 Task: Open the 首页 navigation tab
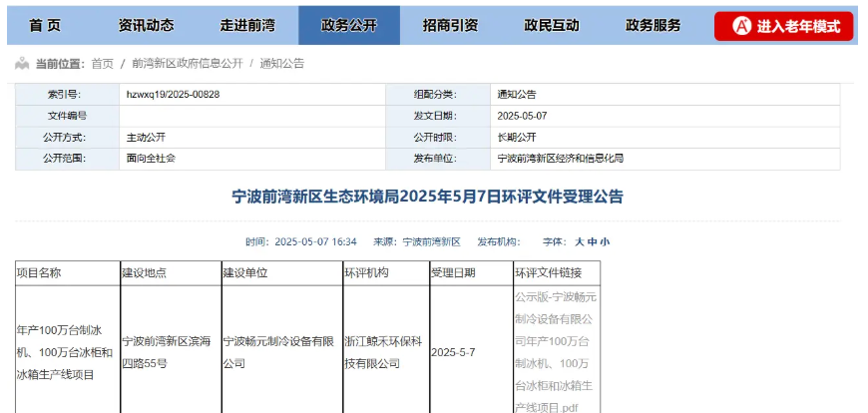(45, 26)
